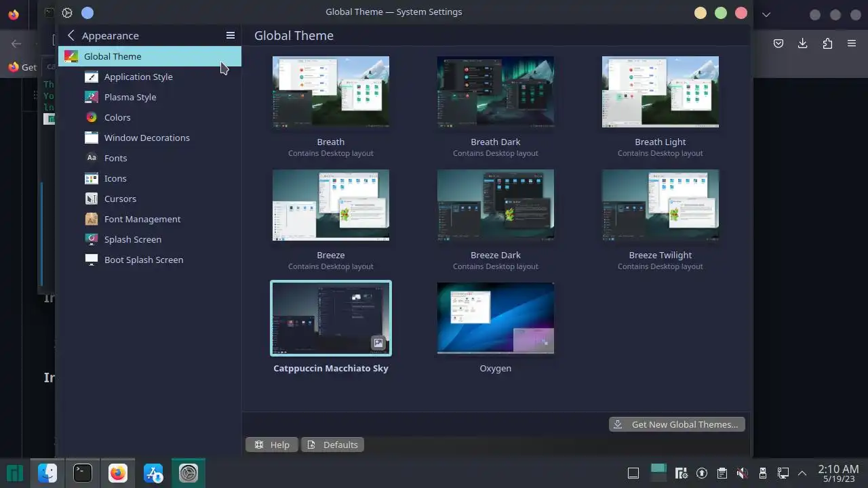The width and height of the screenshot is (868, 488).
Task: Open the network tray icon
Action: (783, 473)
